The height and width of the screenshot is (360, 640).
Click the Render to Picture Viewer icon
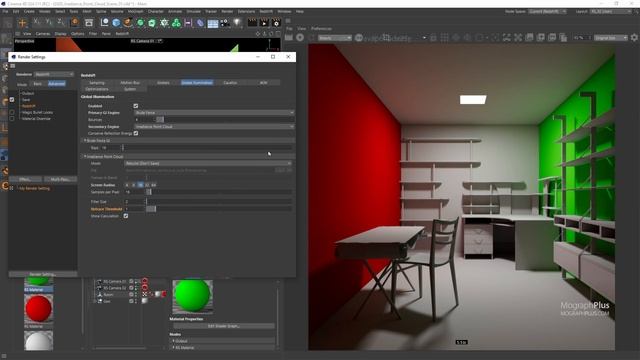click(264, 23)
